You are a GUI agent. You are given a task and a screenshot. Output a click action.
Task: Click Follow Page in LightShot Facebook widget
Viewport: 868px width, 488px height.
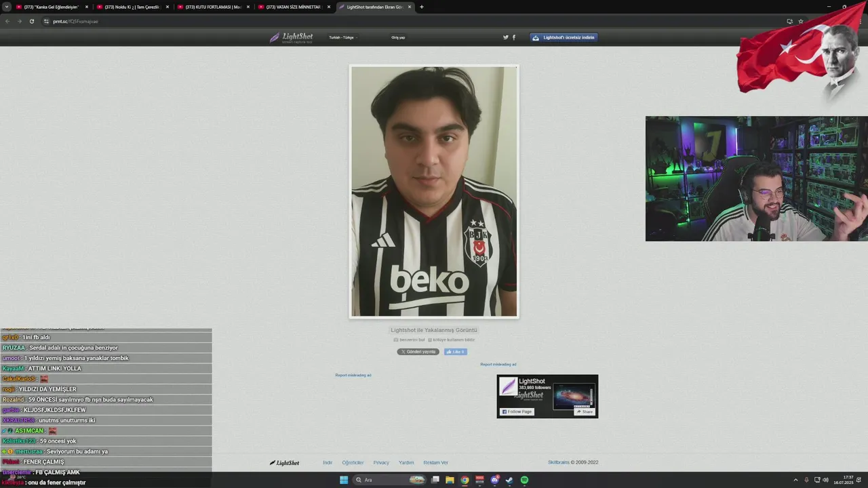click(x=517, y=411)
